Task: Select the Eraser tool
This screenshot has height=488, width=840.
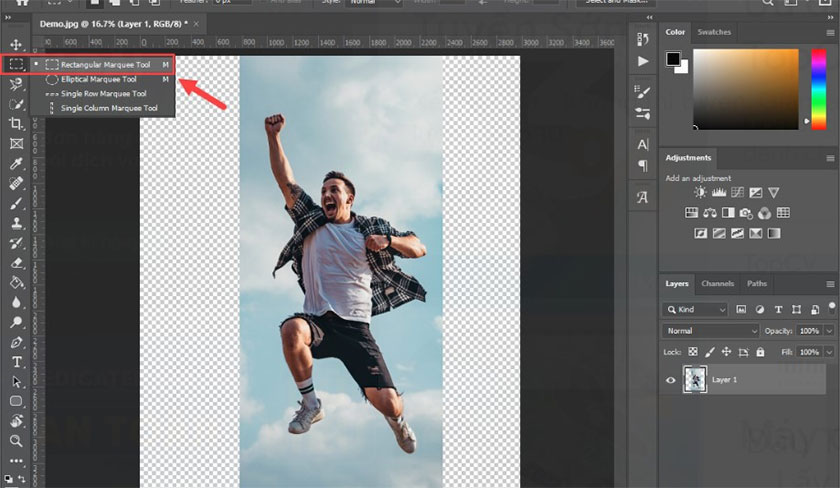Action: (x=16, y=262)
